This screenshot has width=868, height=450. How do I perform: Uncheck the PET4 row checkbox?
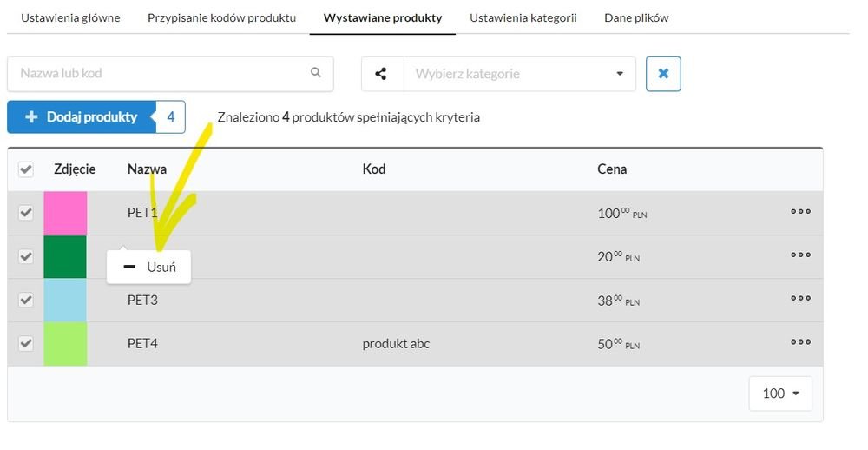(25, 344)
